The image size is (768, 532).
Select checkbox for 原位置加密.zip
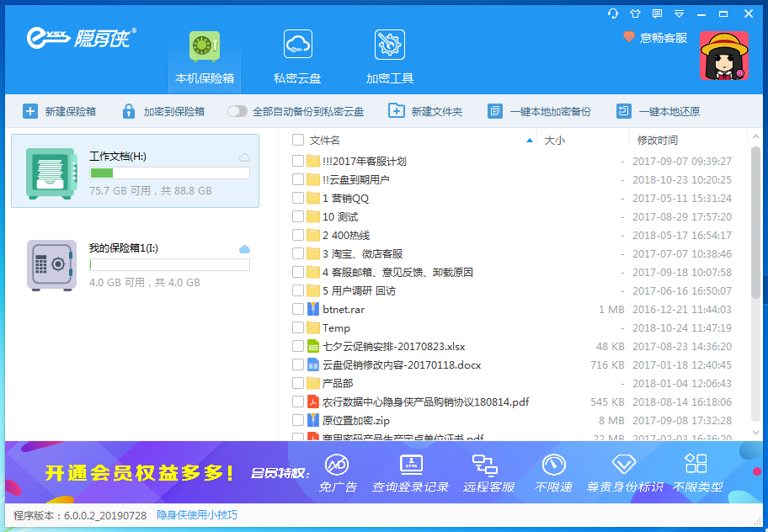(298, 420)
